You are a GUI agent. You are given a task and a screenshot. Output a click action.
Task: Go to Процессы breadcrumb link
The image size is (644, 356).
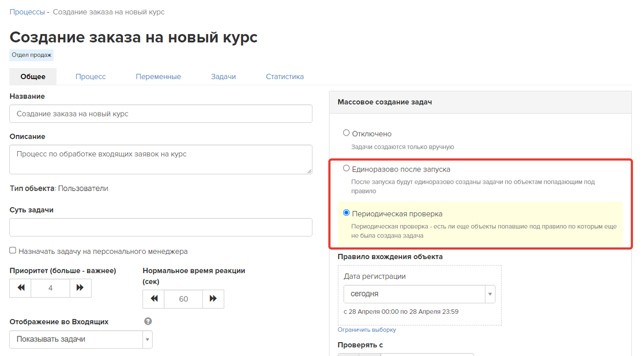tap(27, 12)
